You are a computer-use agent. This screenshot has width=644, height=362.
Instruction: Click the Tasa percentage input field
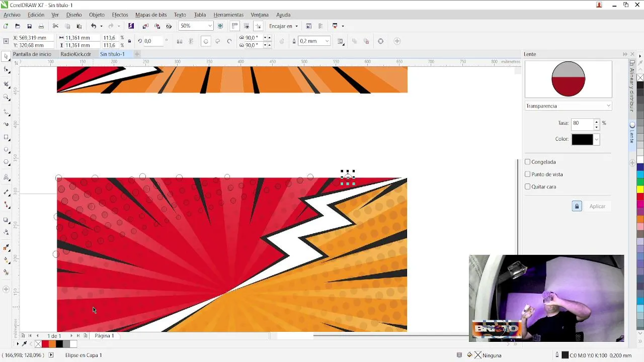tap(583, 123)
